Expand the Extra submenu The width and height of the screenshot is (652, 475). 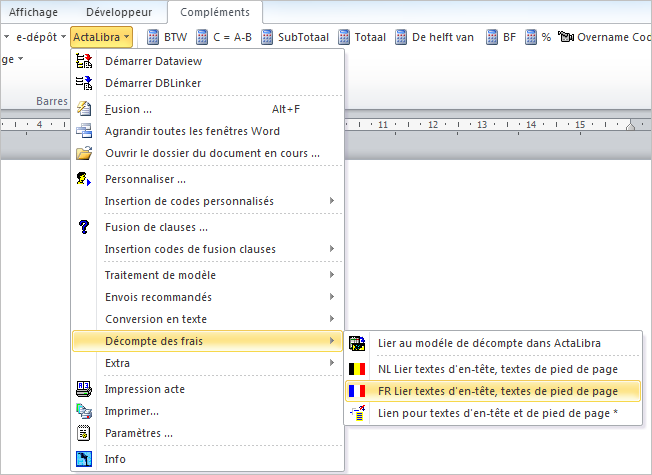[331, 363]
